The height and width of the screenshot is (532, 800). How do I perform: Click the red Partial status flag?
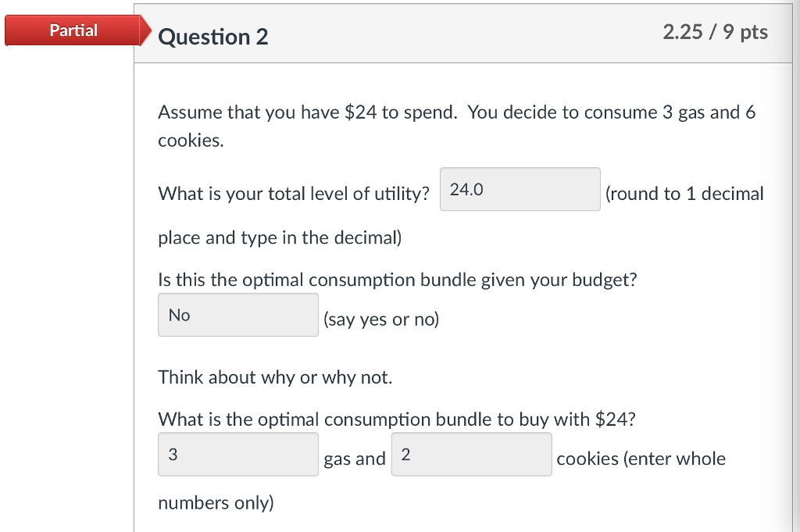pos(74,30)
